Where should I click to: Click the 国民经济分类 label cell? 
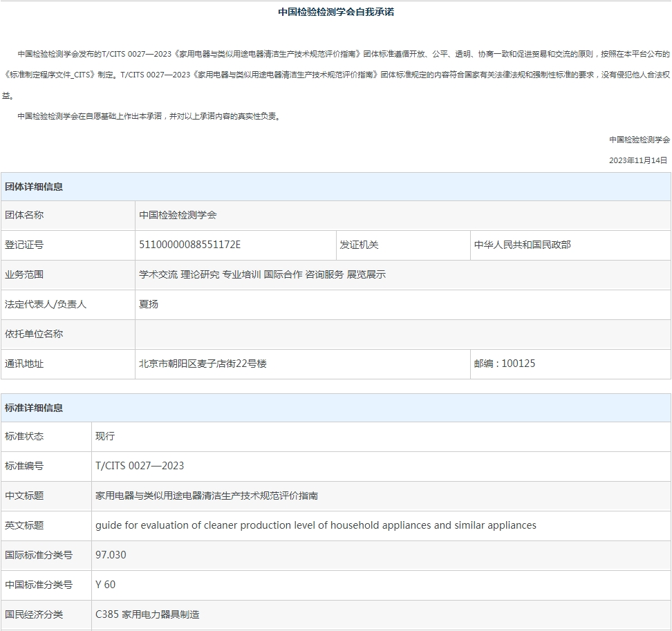click(46, 614)
